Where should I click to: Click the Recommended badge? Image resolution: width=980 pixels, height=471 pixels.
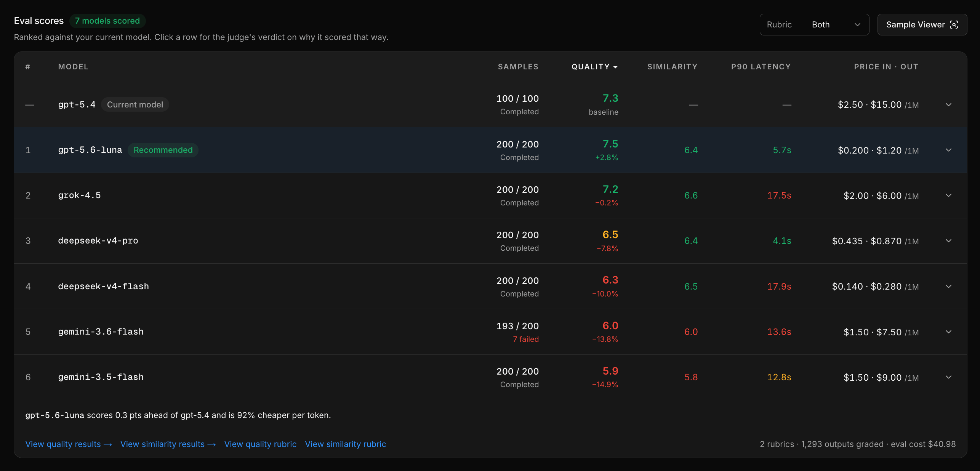[163, 150]
